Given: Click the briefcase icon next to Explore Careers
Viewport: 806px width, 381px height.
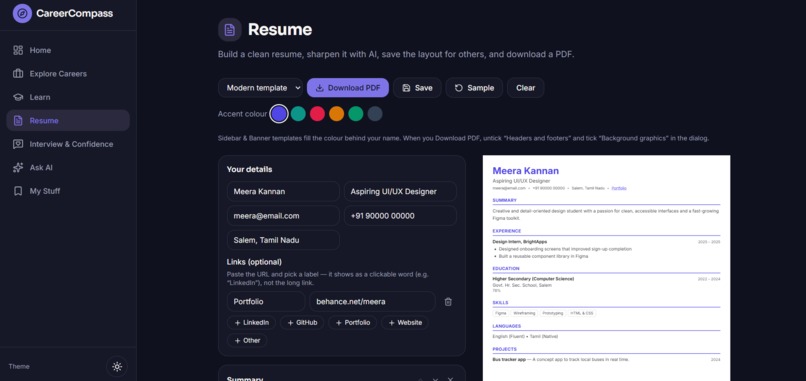Looking at the screenshot, I should [x=18, y=74].
